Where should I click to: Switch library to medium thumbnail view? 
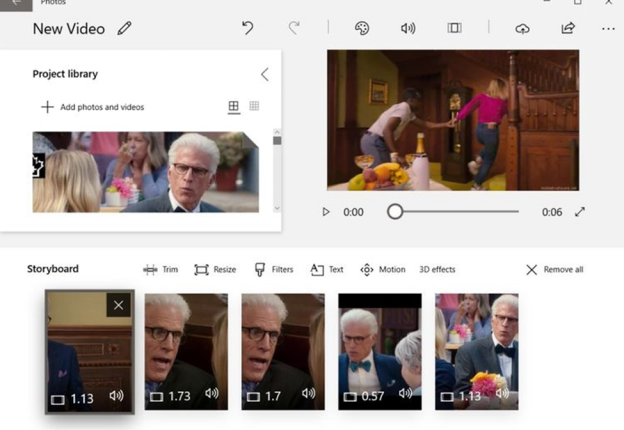[234, 106]
